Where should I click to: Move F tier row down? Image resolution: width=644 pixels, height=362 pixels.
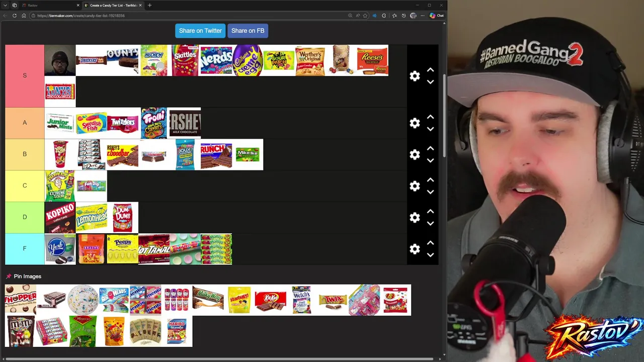click(430, 254)
